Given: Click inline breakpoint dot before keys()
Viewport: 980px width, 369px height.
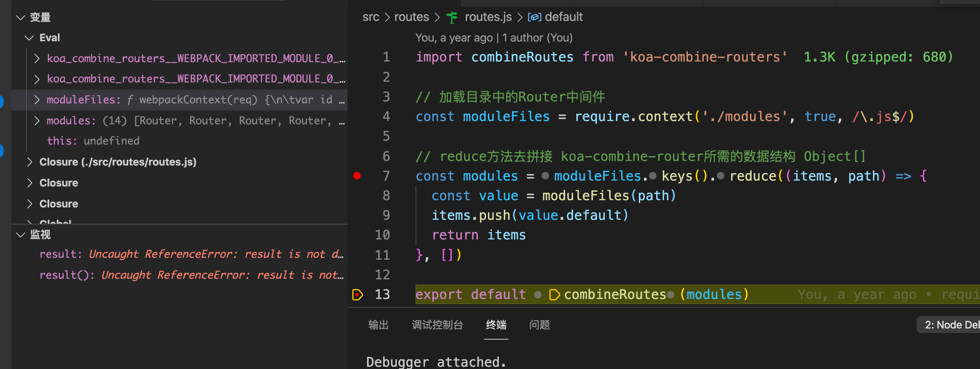Looking at the screenshot, I should point(653,176).
